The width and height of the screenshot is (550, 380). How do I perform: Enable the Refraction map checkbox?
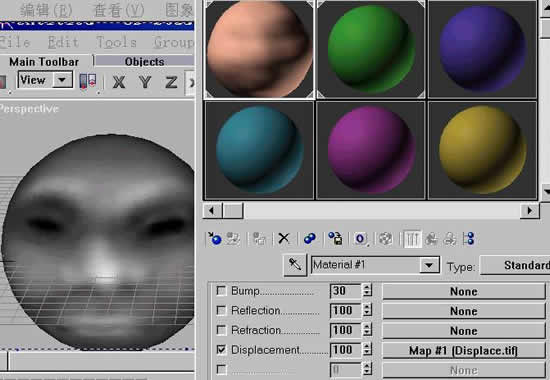221,330
